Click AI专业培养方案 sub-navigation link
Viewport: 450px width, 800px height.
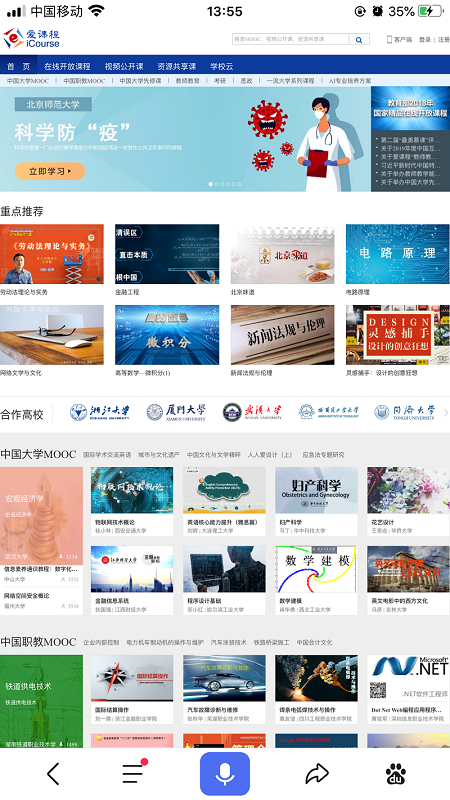point(350,81)
